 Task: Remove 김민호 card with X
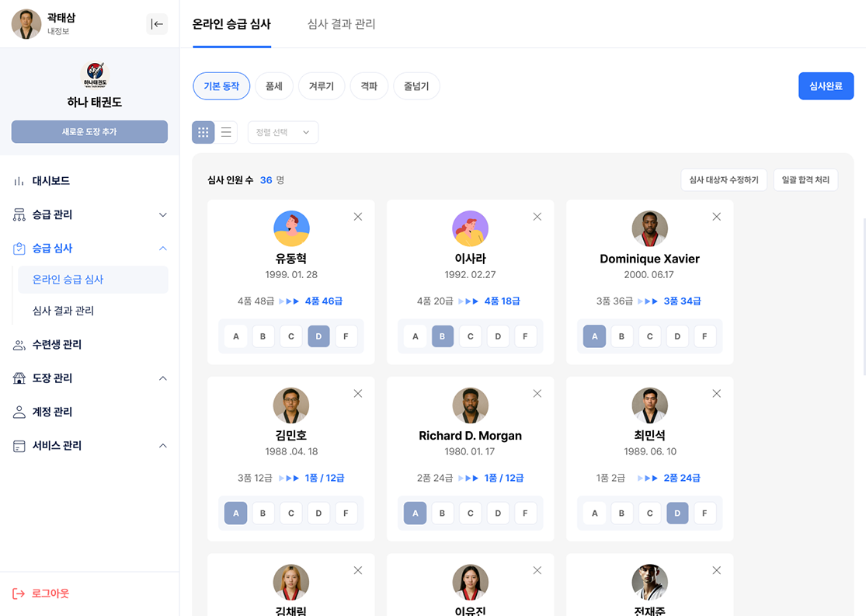[358, 393]
